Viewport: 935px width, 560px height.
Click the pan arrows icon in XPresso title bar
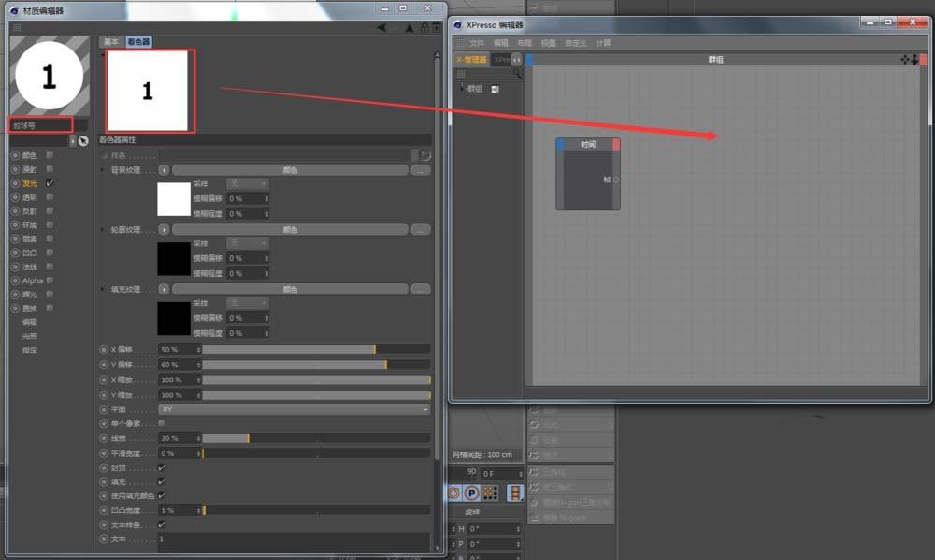[905, 59]
